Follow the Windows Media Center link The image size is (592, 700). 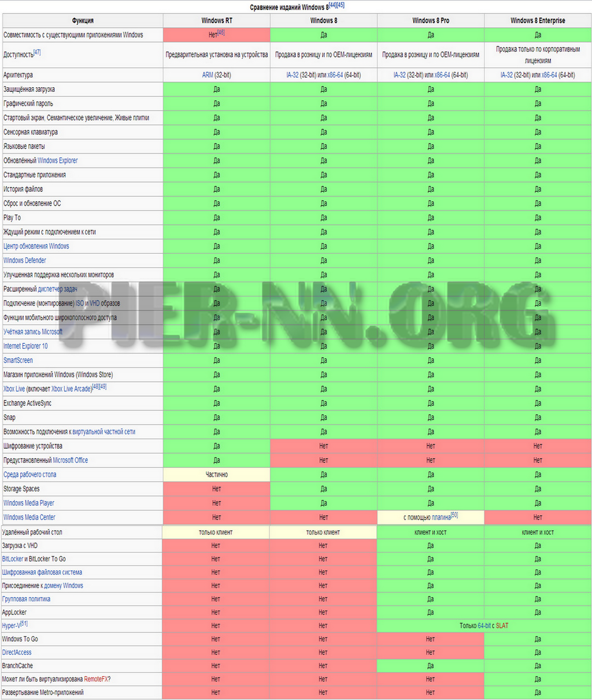click(x=29, y=518)
